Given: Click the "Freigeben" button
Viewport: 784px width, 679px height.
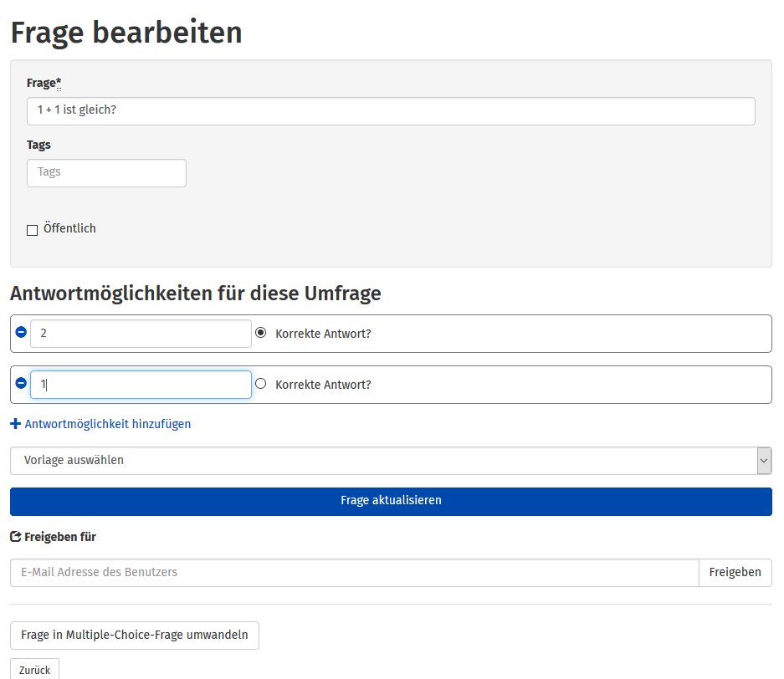Looking at the screenshot, I should point(735,573).
